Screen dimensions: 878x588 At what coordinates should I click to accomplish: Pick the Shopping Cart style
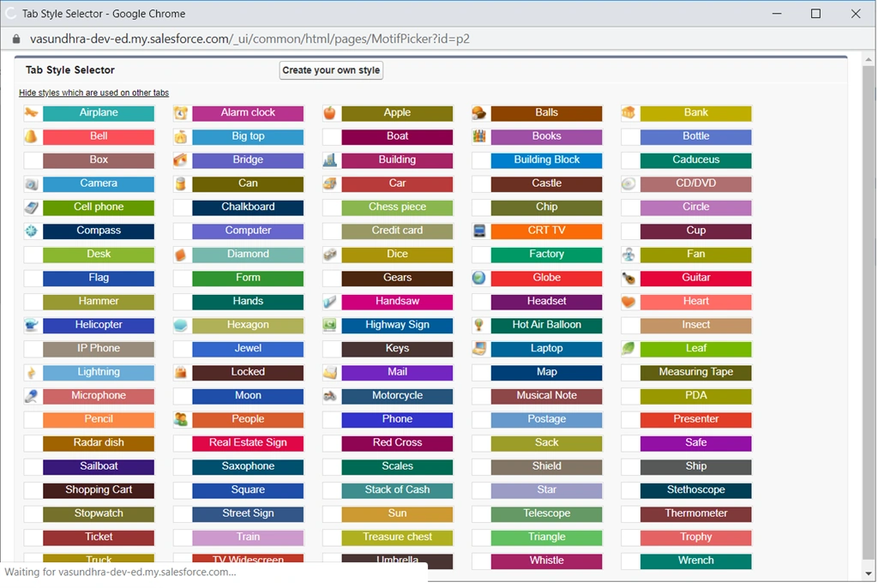point(99,490)
